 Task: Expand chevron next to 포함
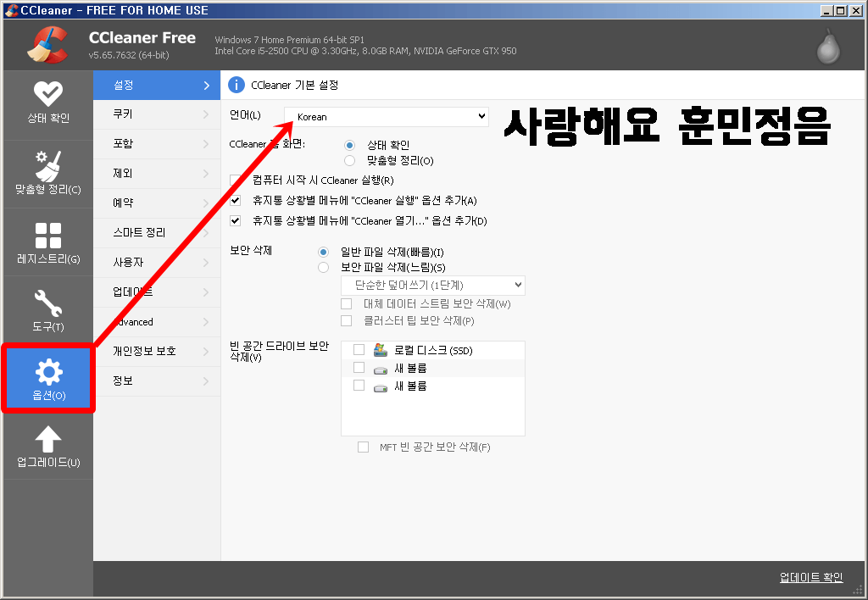tap(207, 144)
